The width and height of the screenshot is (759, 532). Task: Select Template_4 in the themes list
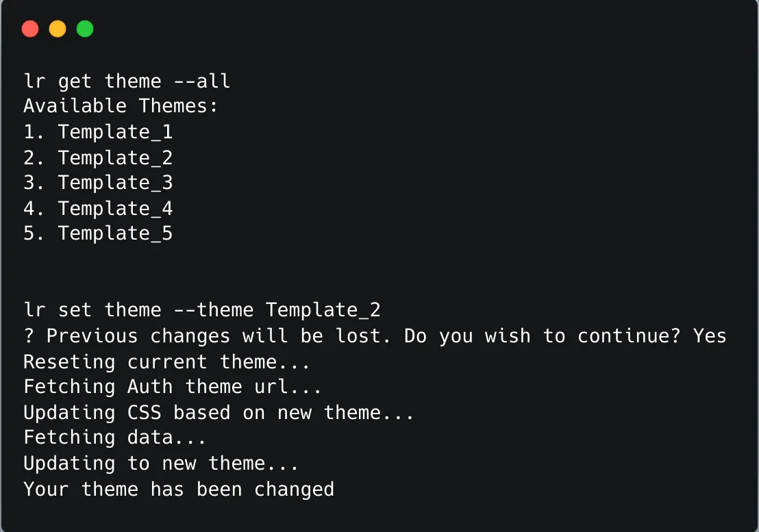pos(115,209)
